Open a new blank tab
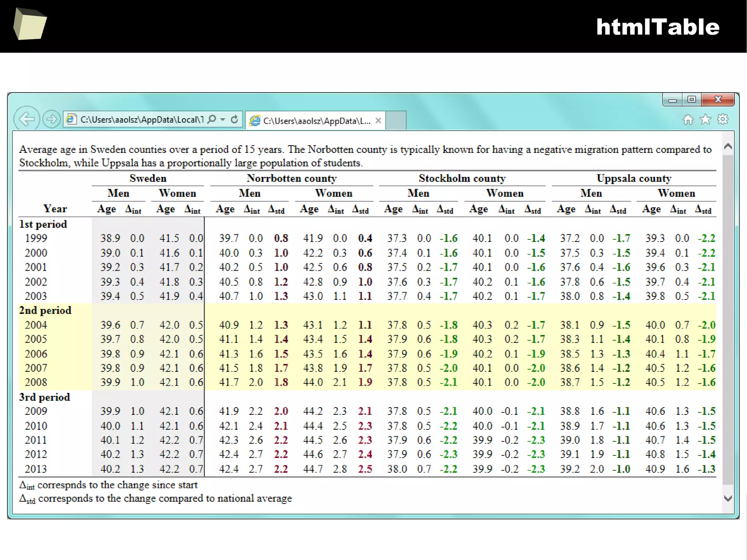Viewport: 747px width, 560px height. (396, 120)
